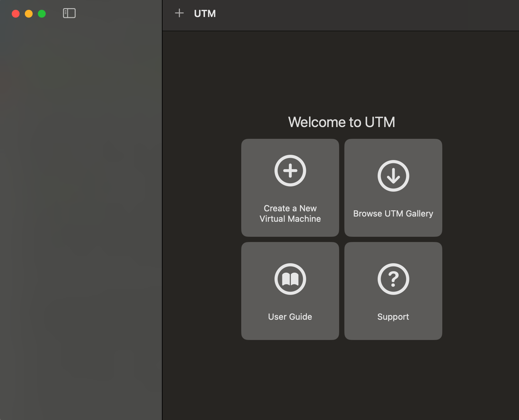Click the UTM title in the toolbar
The image size is (519, 420).
click(x=205, y=13)
